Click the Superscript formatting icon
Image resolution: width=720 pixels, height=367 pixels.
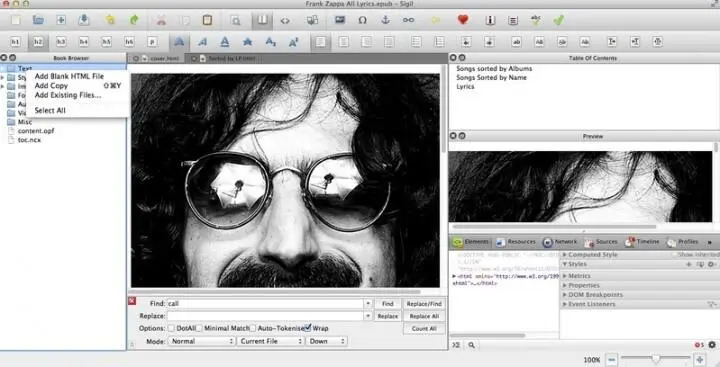tap(293, 42)
